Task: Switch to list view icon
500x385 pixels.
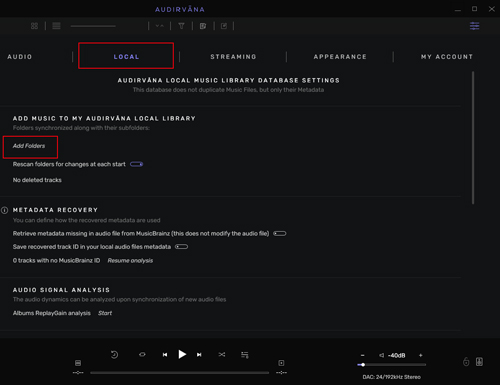Action: pyautogui.click(x=56, y=26)
